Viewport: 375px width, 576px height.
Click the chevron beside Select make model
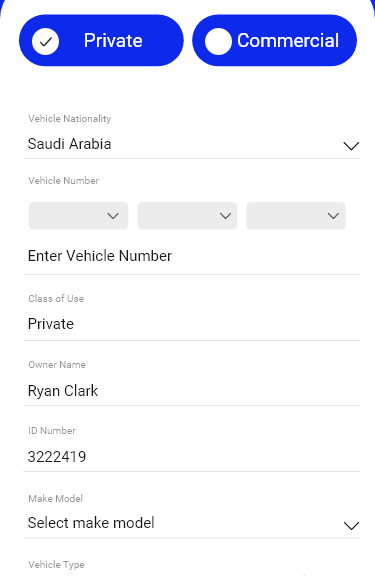pyautogui.click(x=351, y=526)
